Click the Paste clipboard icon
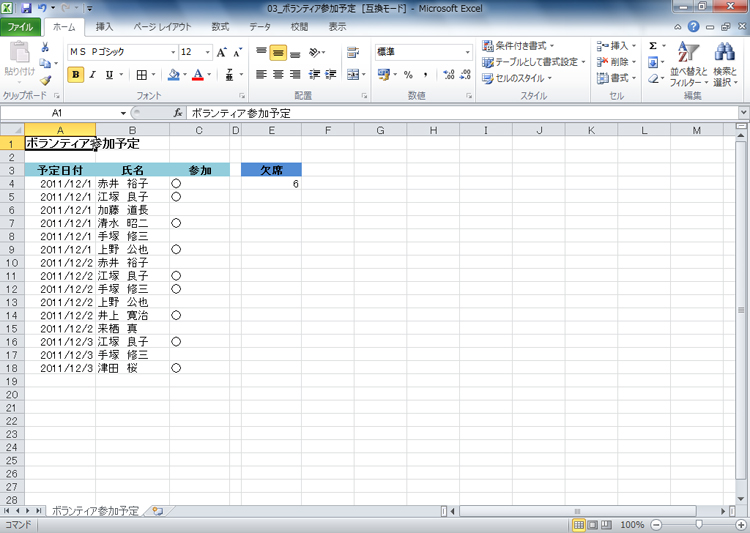Image resolution: width=750 pixels, height=533 pixels. [20, 53]
